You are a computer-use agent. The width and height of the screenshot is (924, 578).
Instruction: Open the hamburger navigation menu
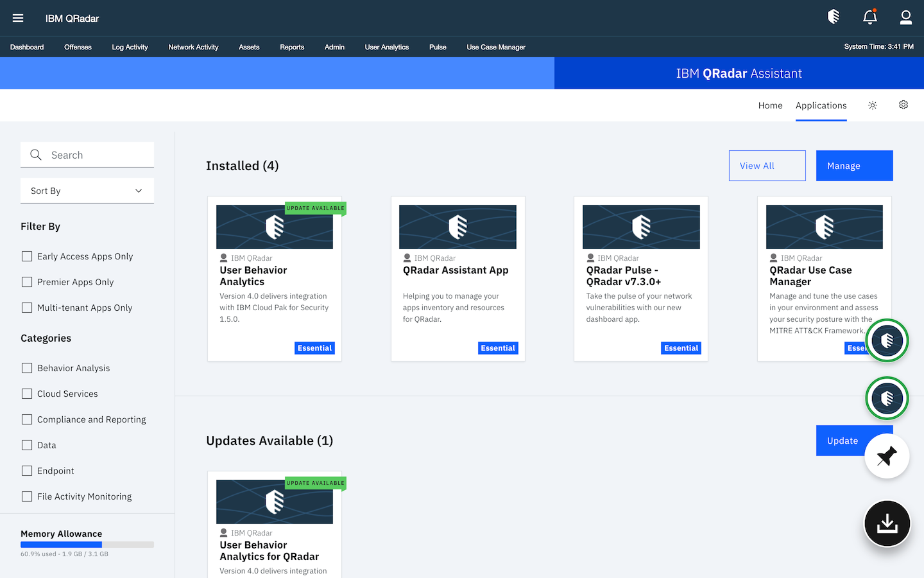[x=17, y=18]
